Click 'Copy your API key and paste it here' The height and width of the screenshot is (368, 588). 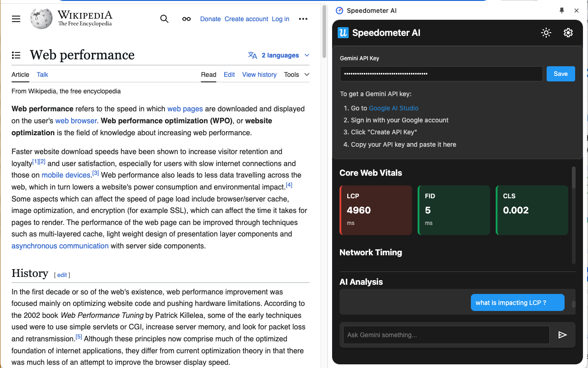click(x=403, y=144)
